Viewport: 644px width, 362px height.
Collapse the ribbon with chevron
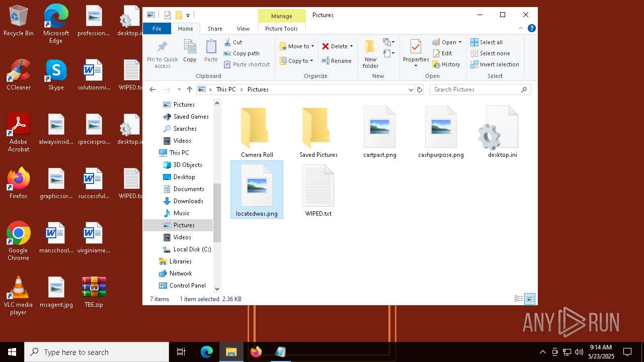(x=521, y=29)
